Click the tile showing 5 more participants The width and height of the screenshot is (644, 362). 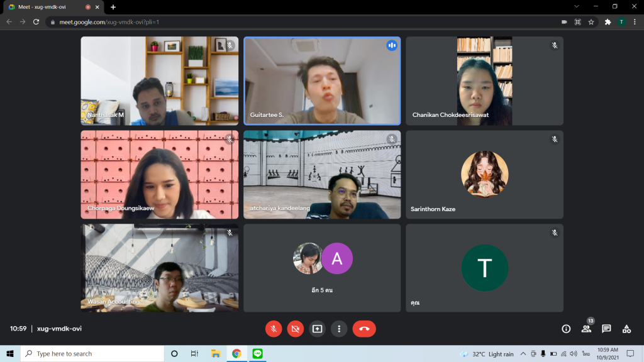(322, 268)
